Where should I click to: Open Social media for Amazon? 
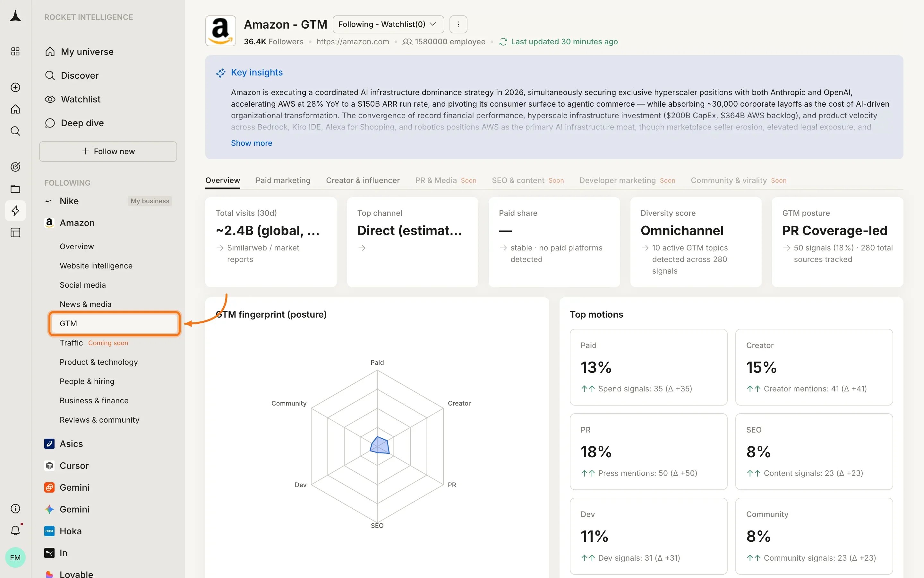pos(82,285)
